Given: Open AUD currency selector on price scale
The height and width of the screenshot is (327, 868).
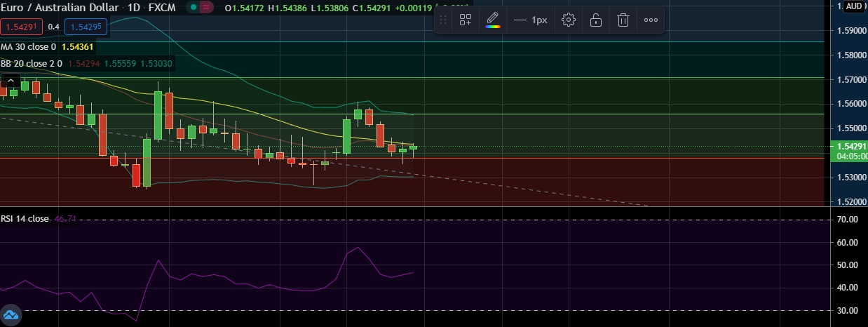Looking at the screenshot, I should pyautogui.click(x=854, y=6).
